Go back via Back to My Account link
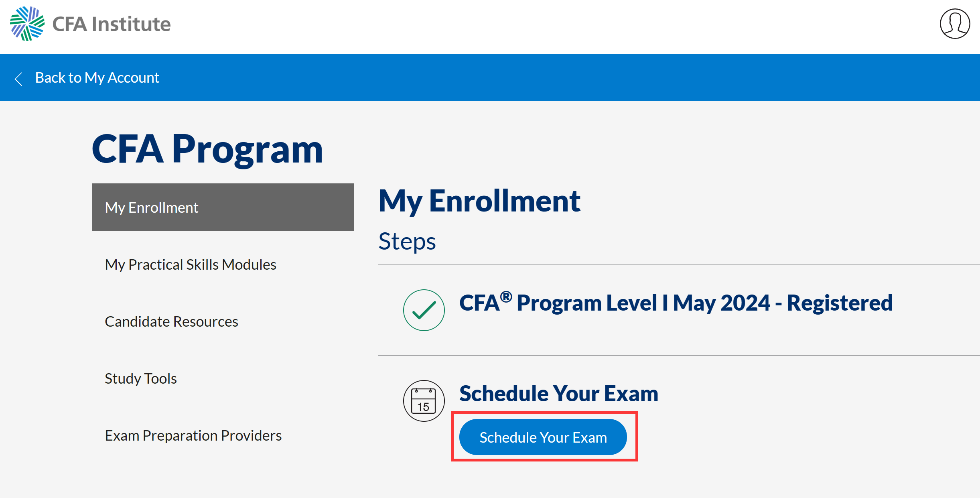980x498 pixels. point(97,77)
